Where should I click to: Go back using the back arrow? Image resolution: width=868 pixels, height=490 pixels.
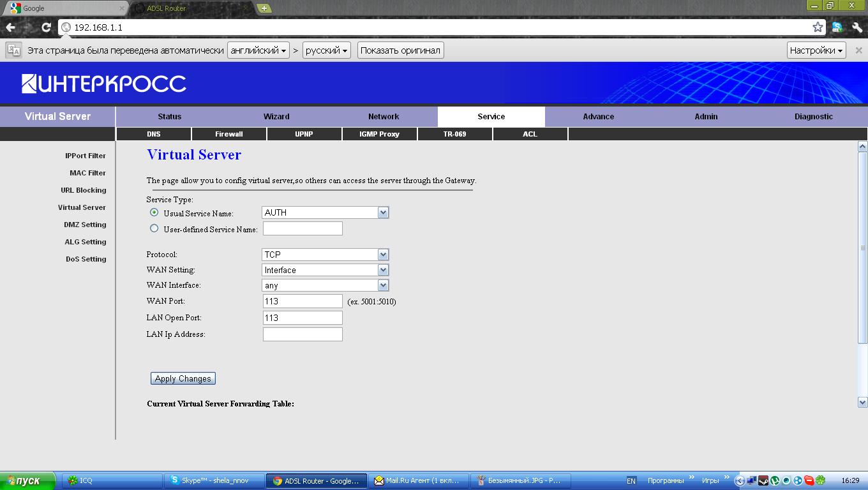coord(11,27)
